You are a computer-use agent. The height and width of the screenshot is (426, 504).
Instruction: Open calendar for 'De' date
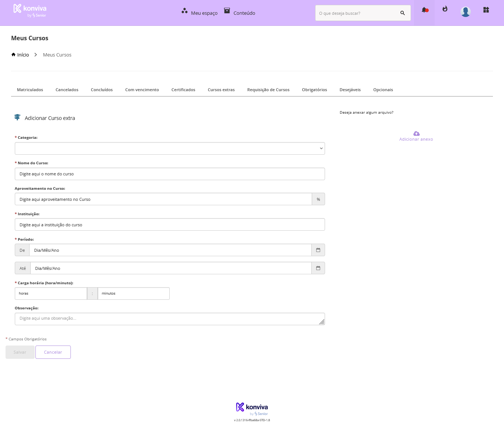318,250
